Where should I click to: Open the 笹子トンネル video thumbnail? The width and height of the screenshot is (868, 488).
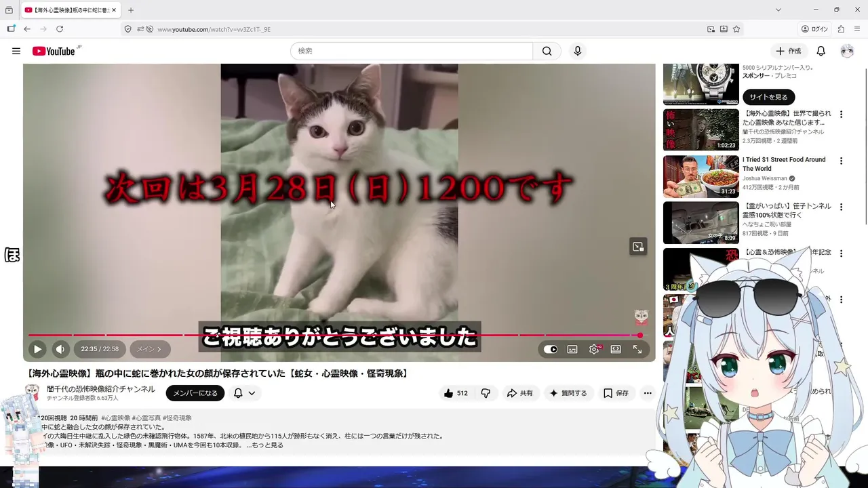[701, 222]
